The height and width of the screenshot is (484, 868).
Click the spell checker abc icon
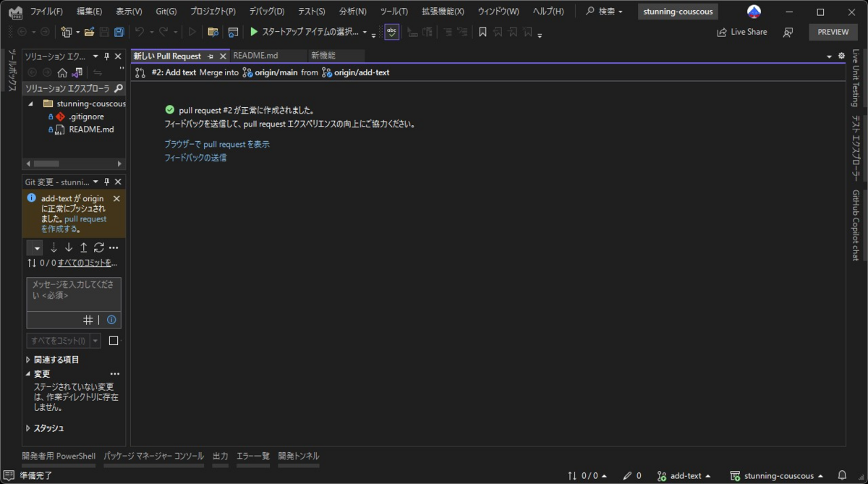point(391,32)
